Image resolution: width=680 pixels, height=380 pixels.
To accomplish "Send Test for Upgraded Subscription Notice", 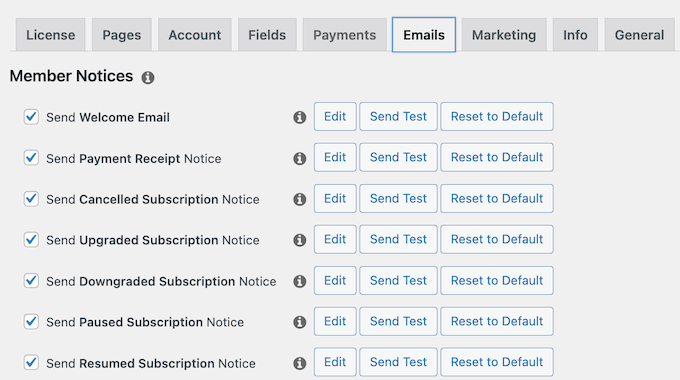I will tap(398, 239).
